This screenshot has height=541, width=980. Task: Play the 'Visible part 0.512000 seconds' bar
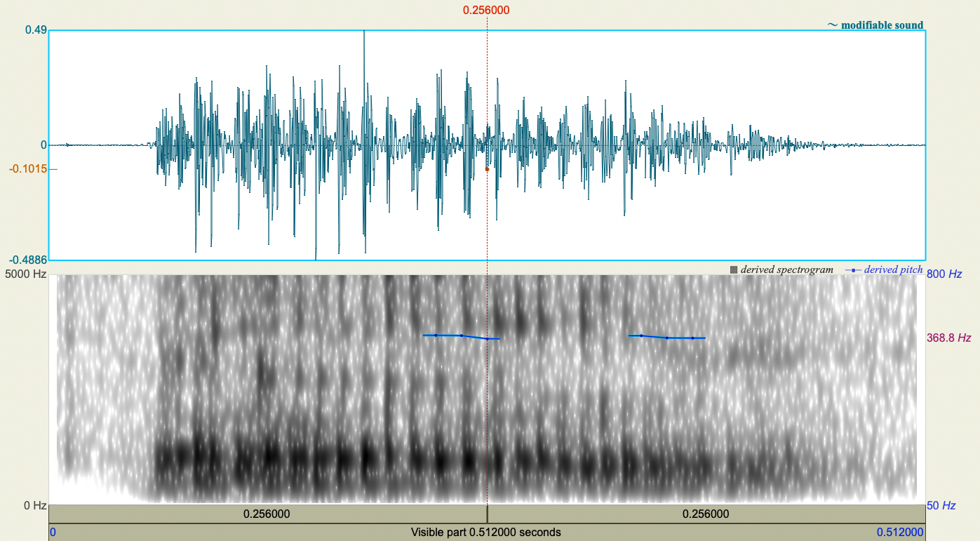click(x=485, y=532)
